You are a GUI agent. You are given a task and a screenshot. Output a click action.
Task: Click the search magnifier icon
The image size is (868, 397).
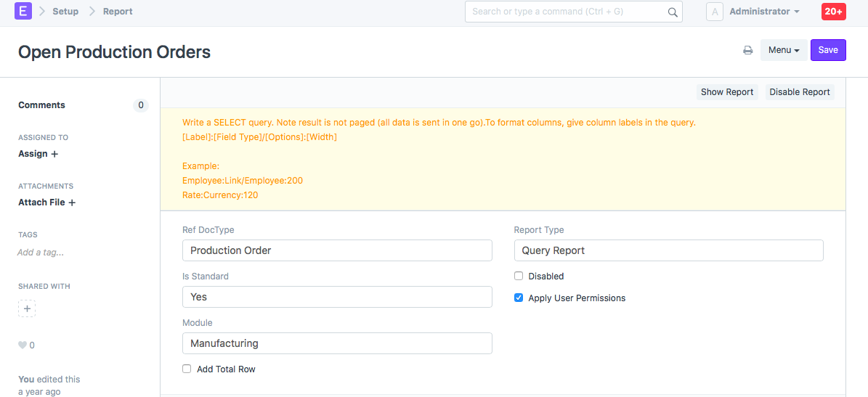672,12
